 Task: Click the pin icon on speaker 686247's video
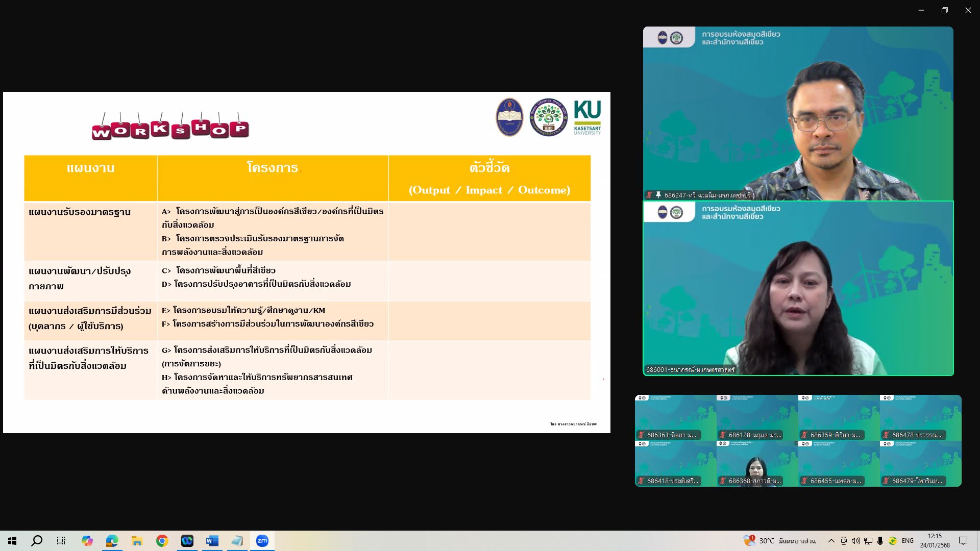coord(658,195)
